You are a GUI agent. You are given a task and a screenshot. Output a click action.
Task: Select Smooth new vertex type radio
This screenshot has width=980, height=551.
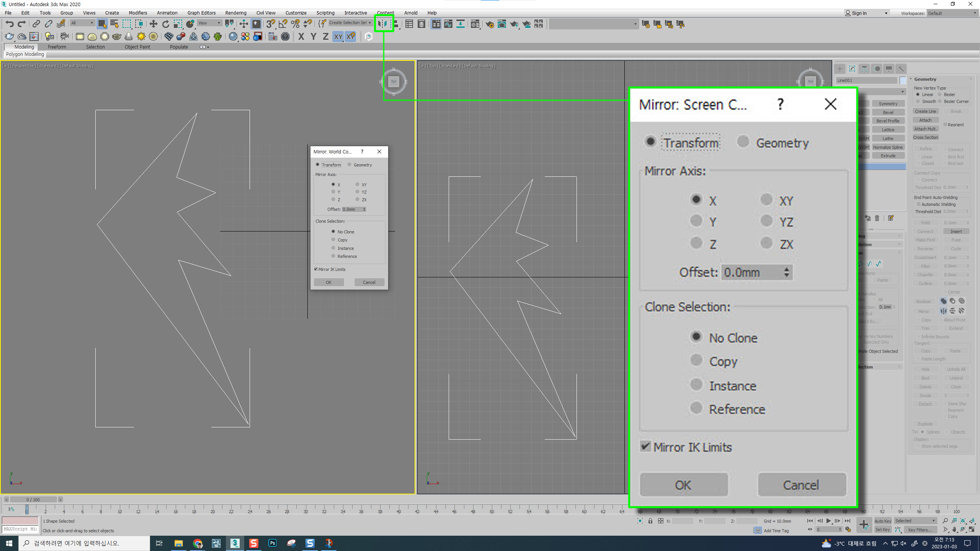[918, 101]
